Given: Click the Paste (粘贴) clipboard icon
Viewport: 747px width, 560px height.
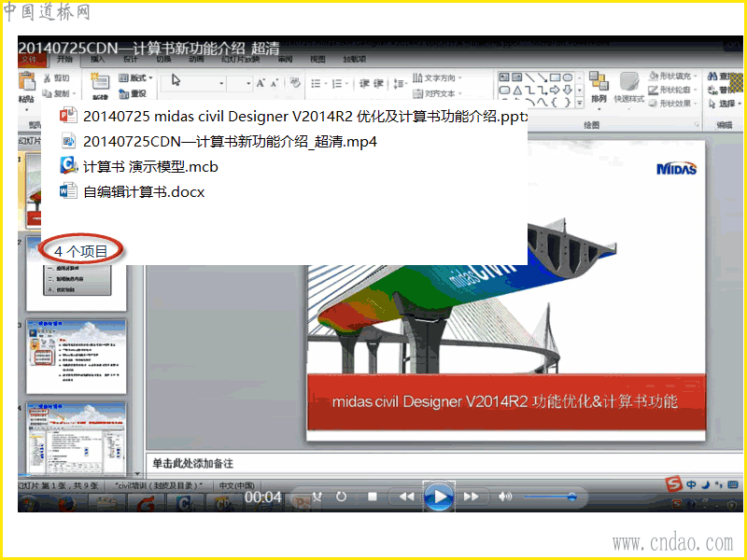Looking at the screenshot, I should [27, 81].
